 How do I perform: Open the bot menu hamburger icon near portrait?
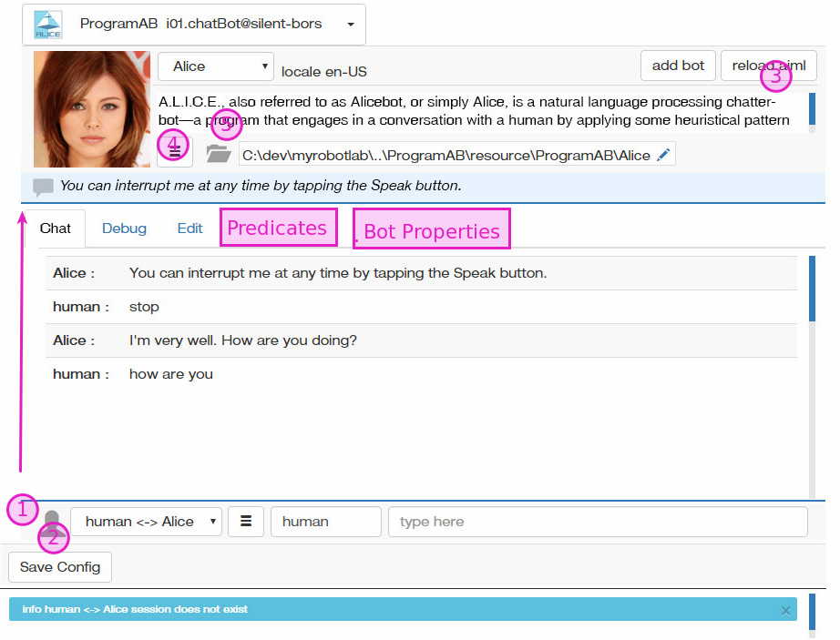pos(175,152)
